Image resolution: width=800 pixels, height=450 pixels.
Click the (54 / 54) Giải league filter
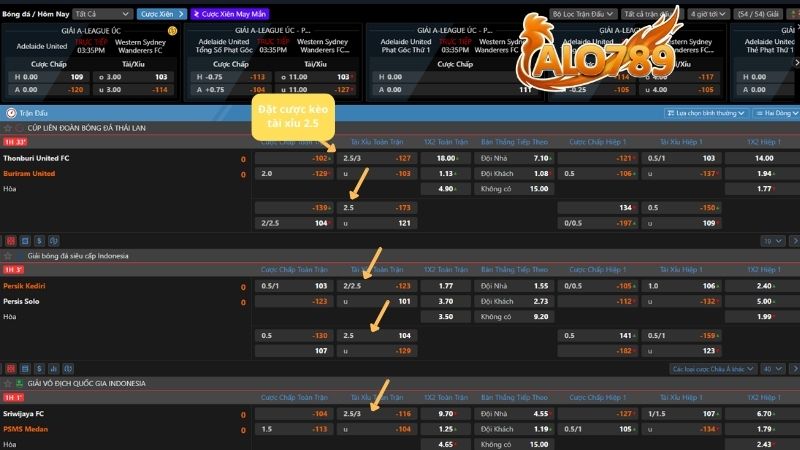click(758, 14)
